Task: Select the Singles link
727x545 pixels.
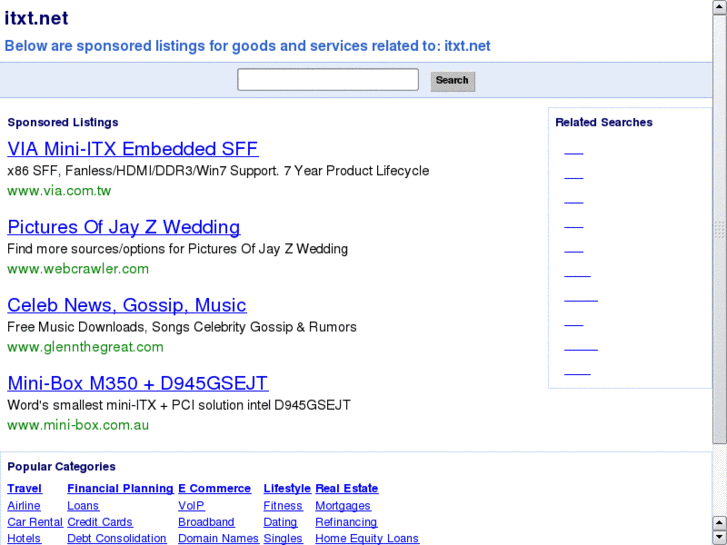Action: (x=283, y=538)
